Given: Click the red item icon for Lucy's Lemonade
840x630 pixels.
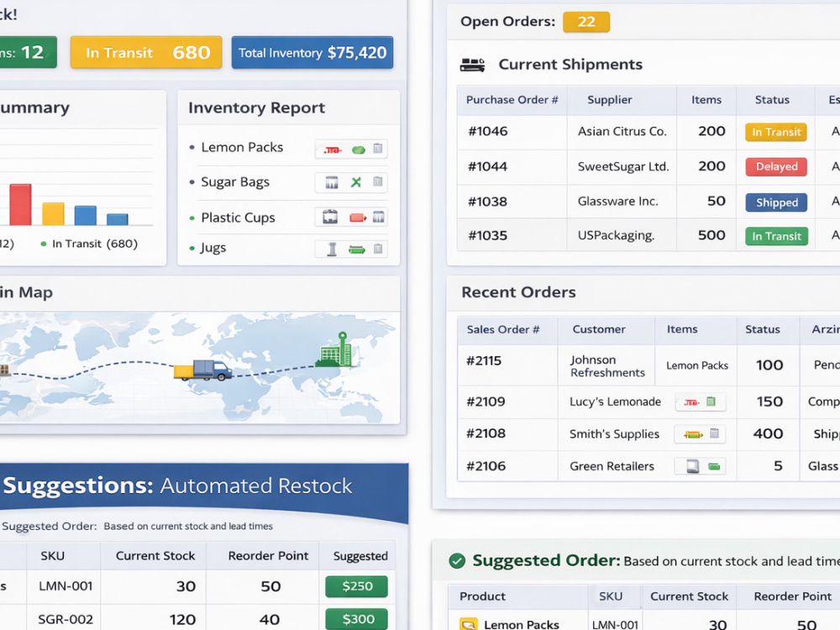Looking at the screenshot, I should tap(691, 402).
